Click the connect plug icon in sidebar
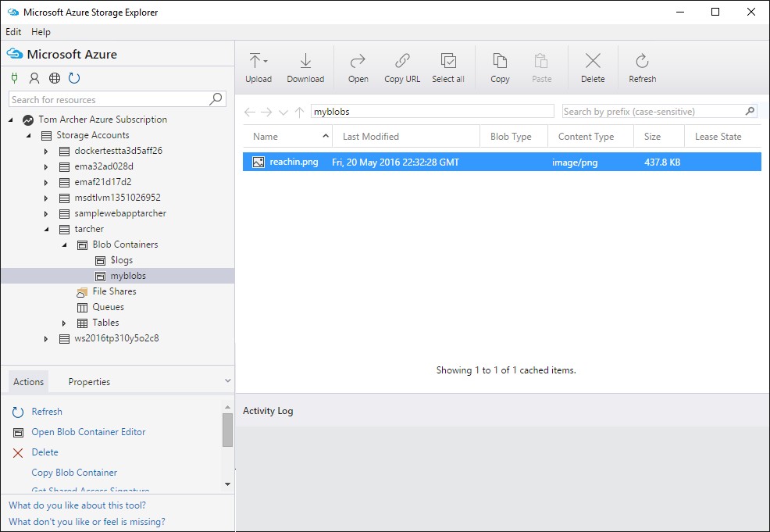The height and width of the screenshot is (532, 770). [14, 77]
